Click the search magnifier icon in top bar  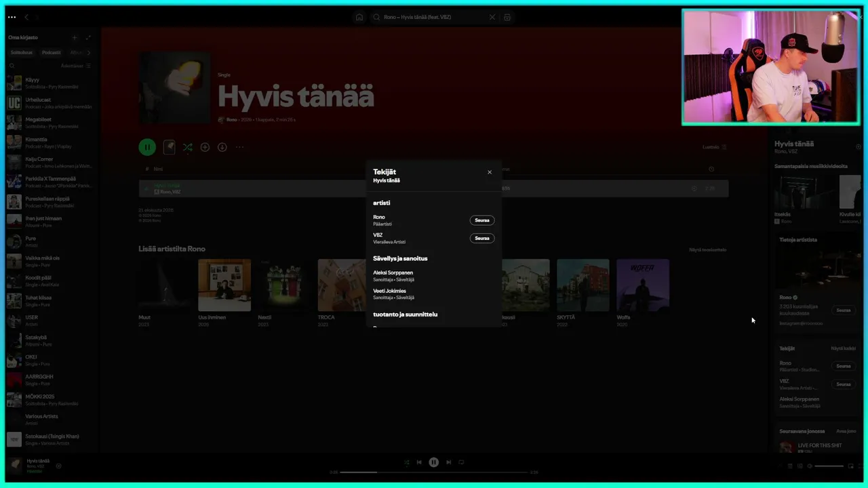[376, 17]
